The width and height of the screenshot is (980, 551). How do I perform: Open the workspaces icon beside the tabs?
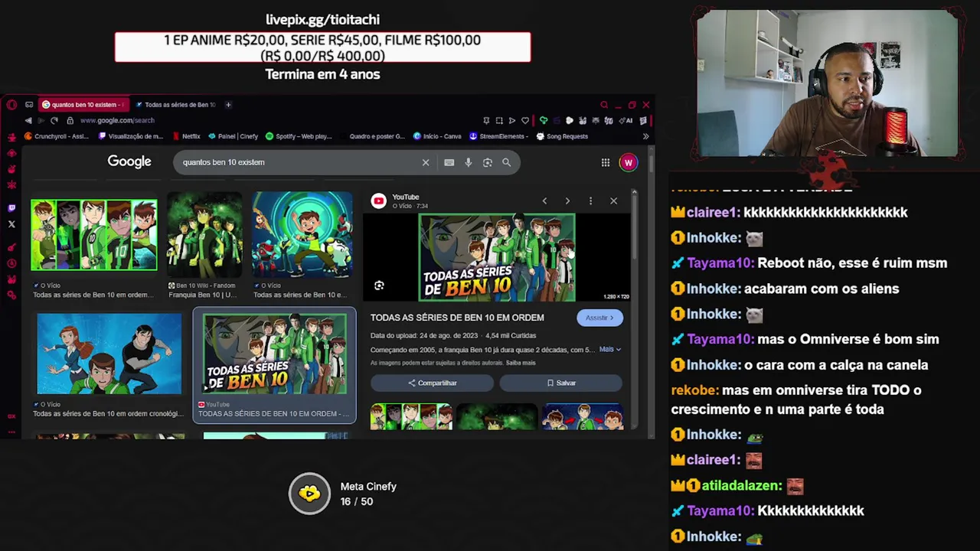[x=29, y=105]
